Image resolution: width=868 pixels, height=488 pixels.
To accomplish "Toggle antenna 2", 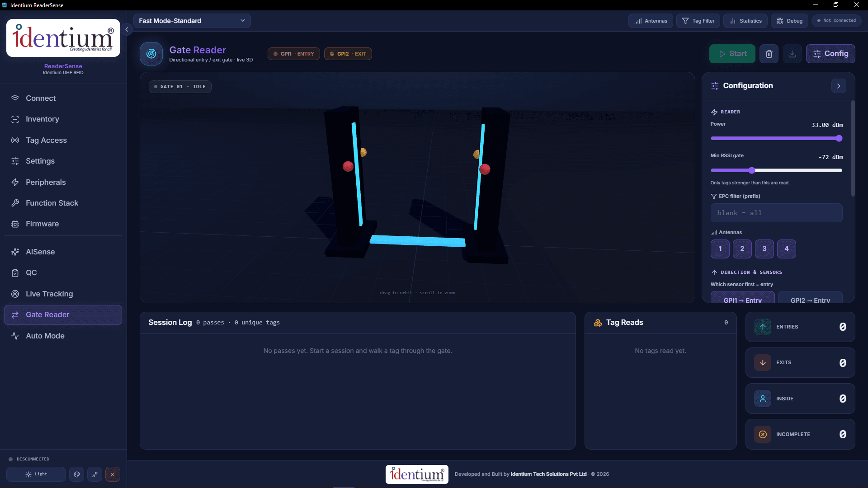I will pyautogui.click(x=742, y=249).
